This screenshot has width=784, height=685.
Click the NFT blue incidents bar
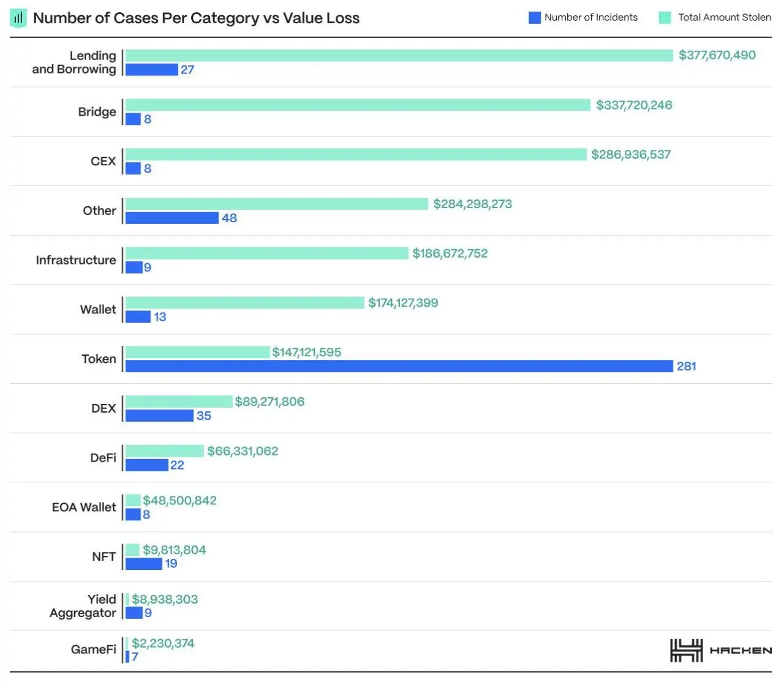(x=144, y=564)
